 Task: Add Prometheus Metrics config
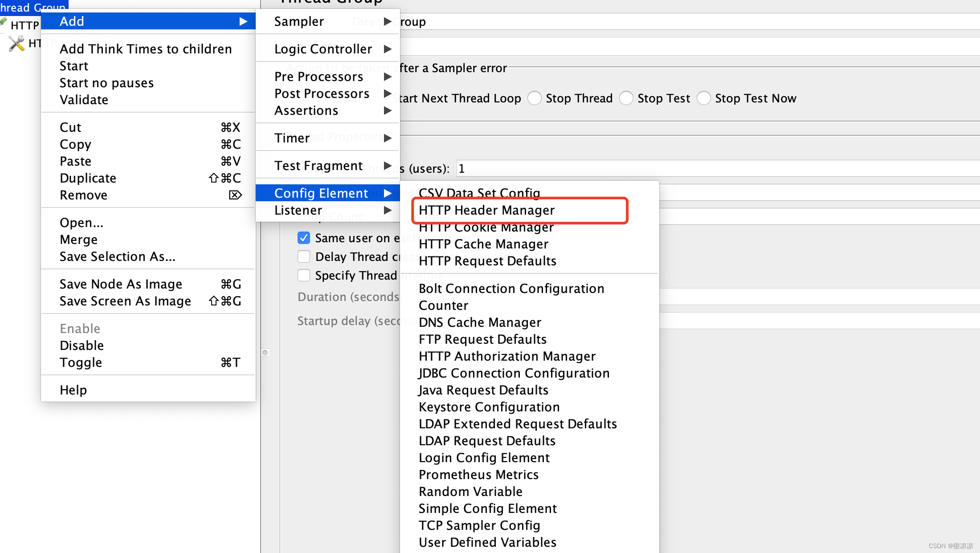(530, 475)
